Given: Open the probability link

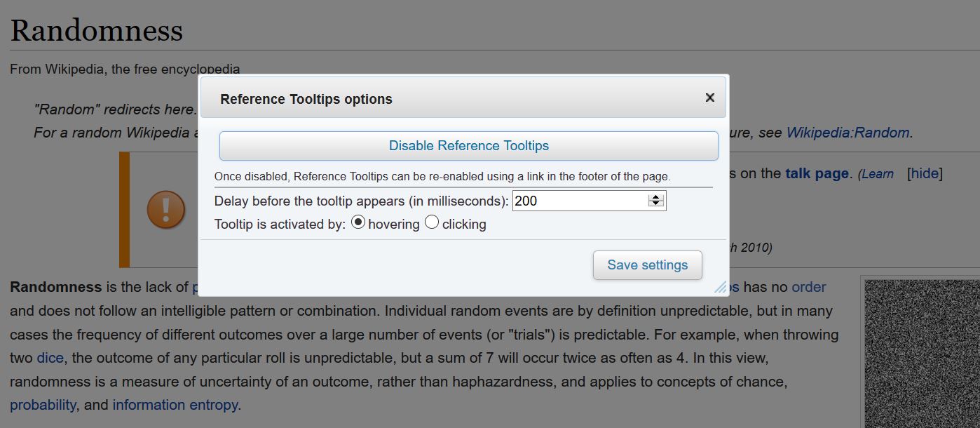Looking at the screenshot, I should (43, 405).
